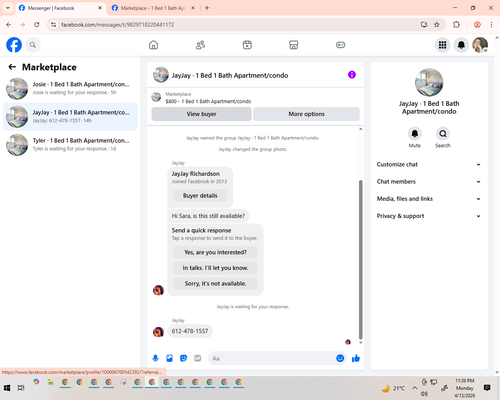Open purple conversation information icon
Screen dimensions: 500x400
[x=352, y=75]
